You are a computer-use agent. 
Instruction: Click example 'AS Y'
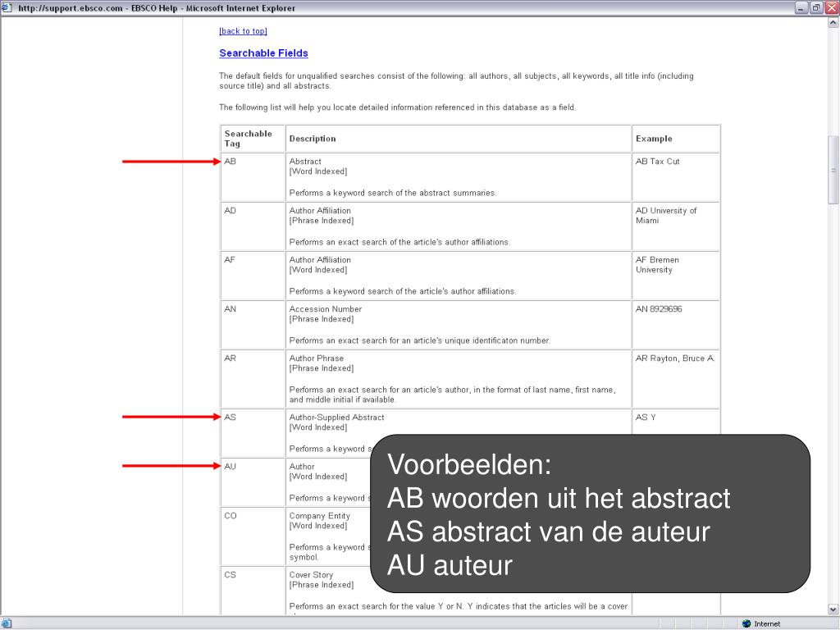646,418
